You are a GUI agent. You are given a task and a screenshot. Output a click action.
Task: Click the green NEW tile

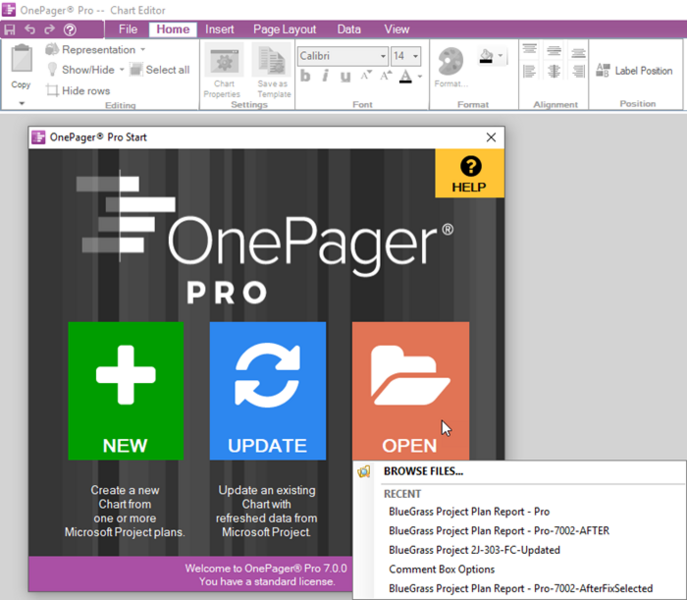pyautogui.click(x=126, y=391)
